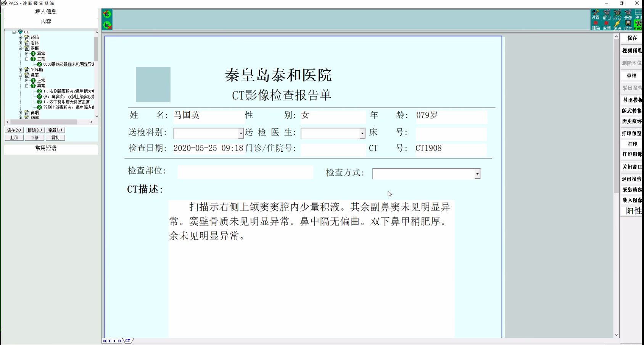Collapse the 鼻窦 tree node
This screenshot has height=345, width=644.
(21, 75)
